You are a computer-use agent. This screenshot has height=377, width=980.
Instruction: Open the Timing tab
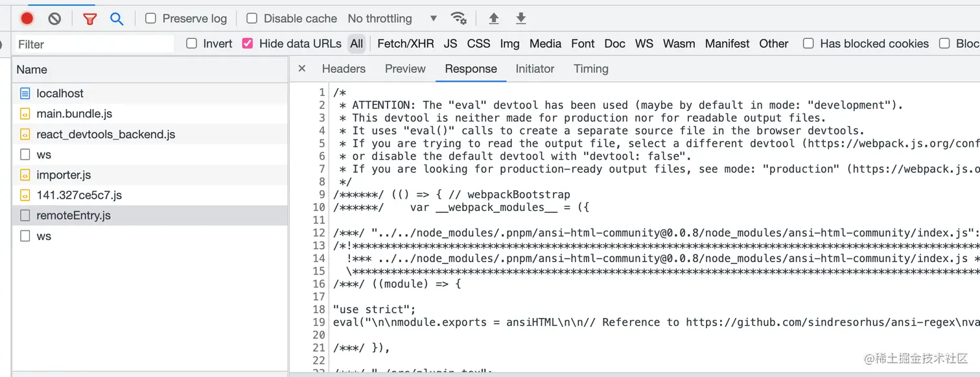pos(591,69)
